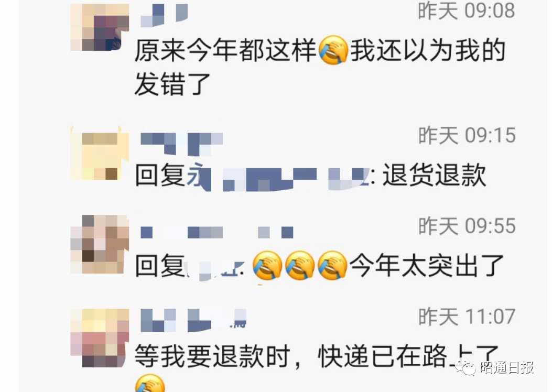Tap the third emoji before '今年太突出了'
Image resolution: width=552 pixels, height=392 pixels.
tap(332, 266)
